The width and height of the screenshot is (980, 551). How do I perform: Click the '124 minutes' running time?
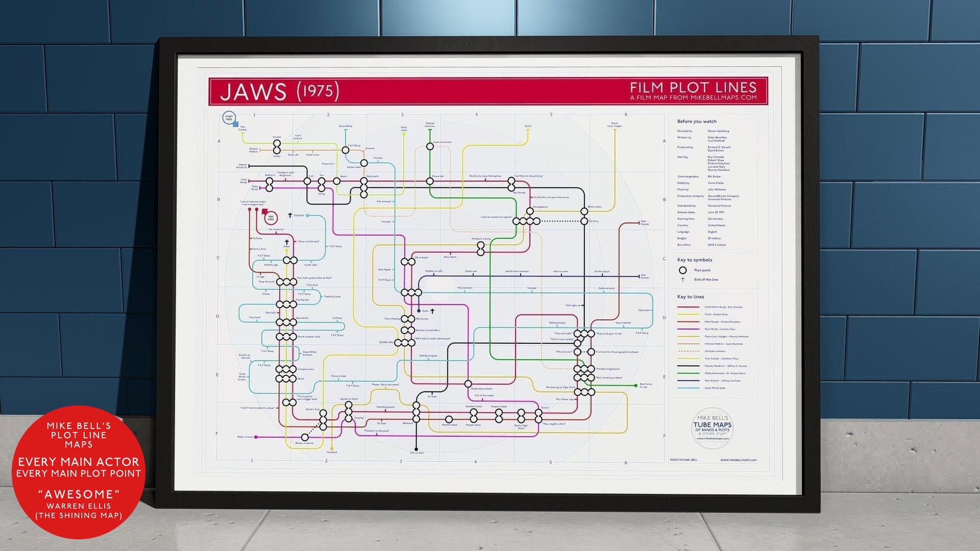[715, 219]
